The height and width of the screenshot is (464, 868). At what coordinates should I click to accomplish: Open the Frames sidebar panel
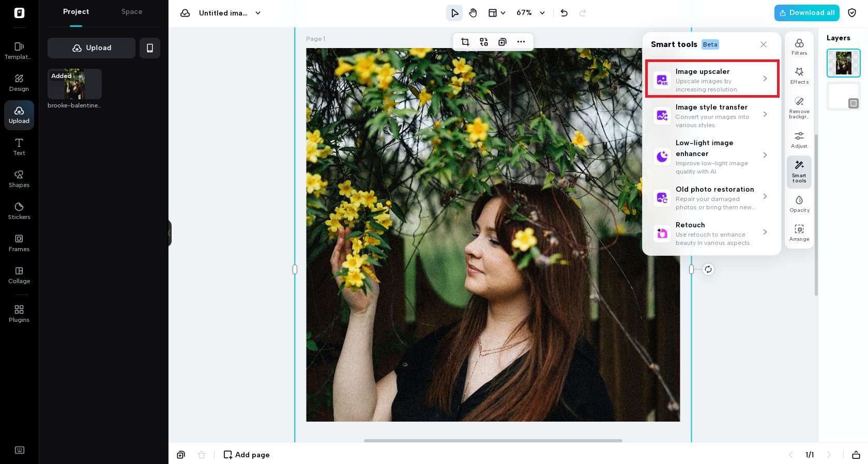pyautogui.click(x=19, y=243)
